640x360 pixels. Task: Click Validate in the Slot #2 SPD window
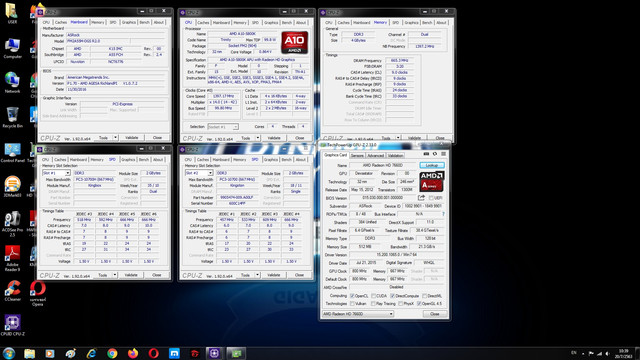[x=273, y=275]
